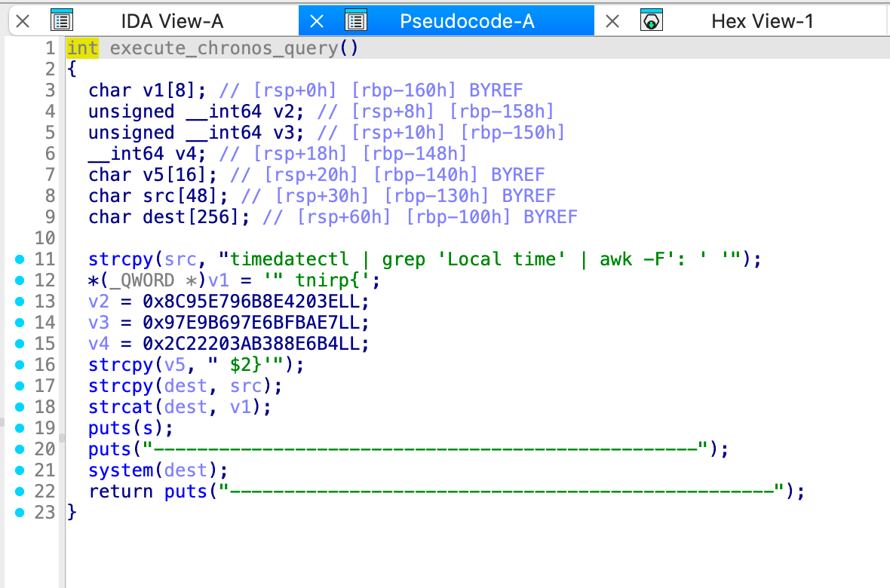Viewport: 890px width, 588px height.
Task: Close the Hex View-1 tab
Action: tap(612, 21)
